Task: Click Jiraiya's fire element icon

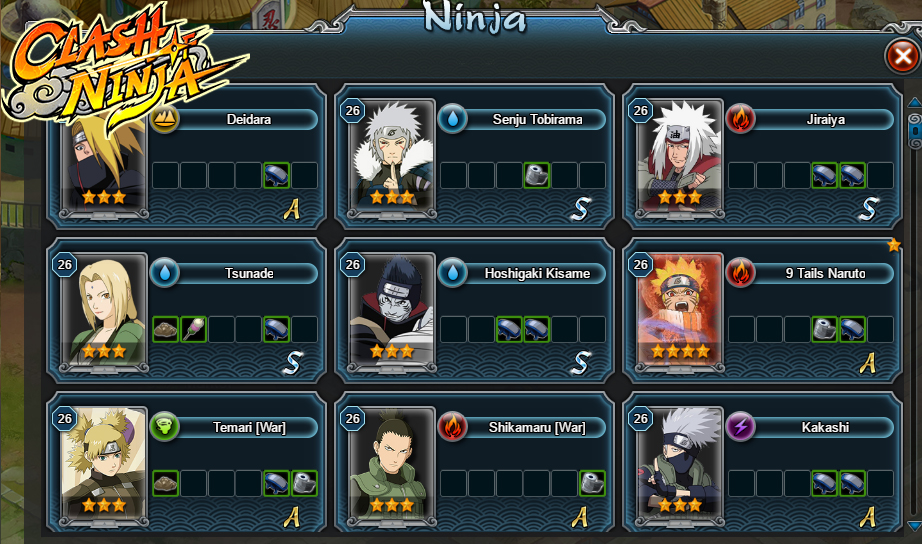Action: point(740,119)
